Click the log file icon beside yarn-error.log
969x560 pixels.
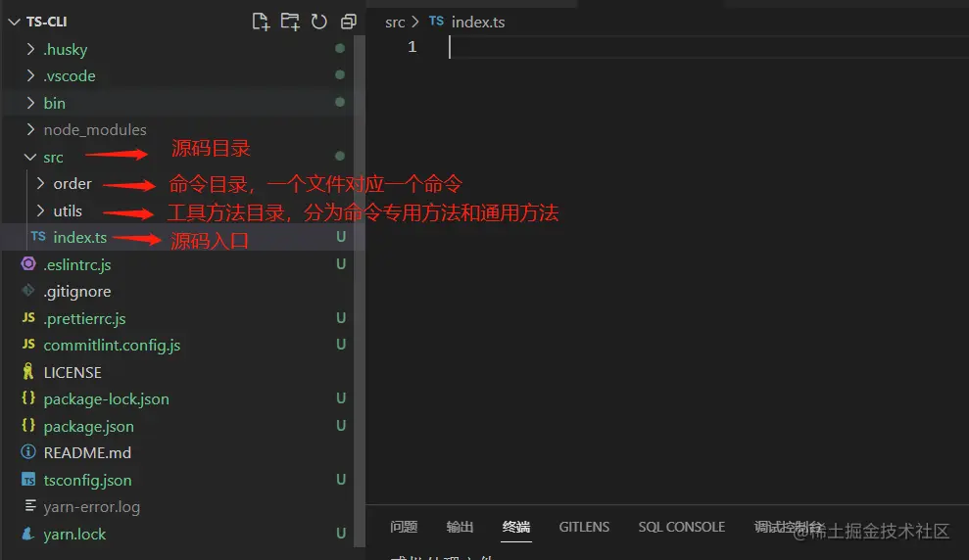pyautogui.click(x=29, y=506)
